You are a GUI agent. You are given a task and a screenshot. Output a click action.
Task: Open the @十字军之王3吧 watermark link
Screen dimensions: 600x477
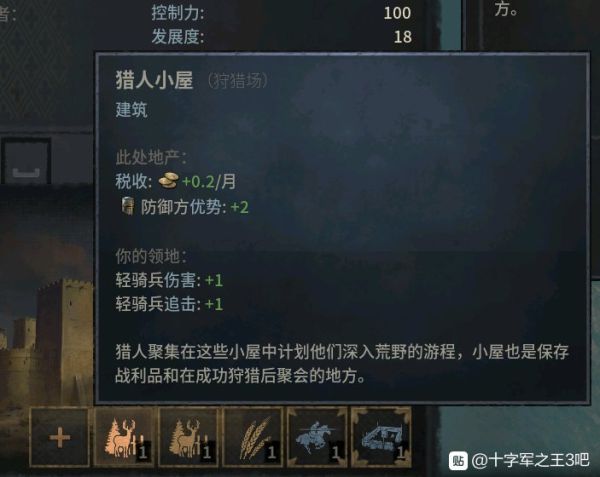coord(530,460)
